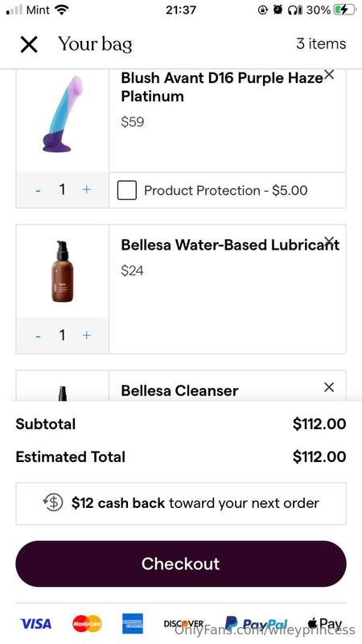Remove Bellesa Cleanser from bag
The image size is (362, 644).
tap(329, 387)
